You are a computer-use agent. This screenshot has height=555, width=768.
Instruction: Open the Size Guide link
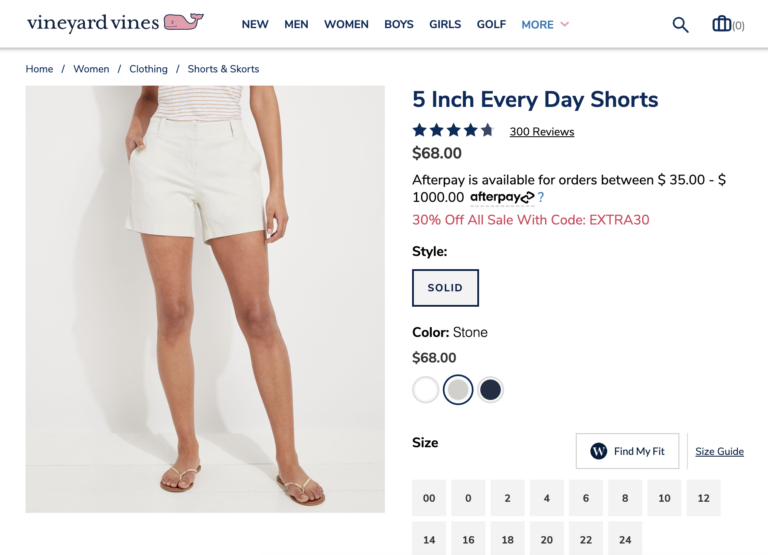point(720,451)
